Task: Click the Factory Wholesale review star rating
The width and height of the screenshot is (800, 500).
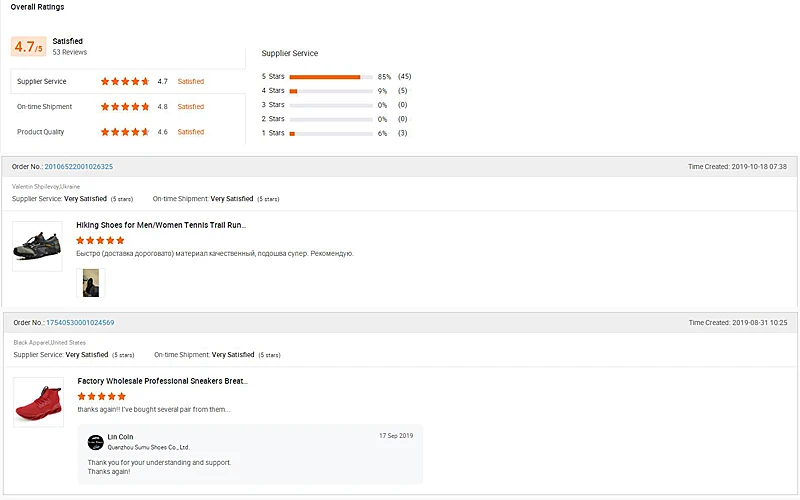Action: [x=102, y=396]
